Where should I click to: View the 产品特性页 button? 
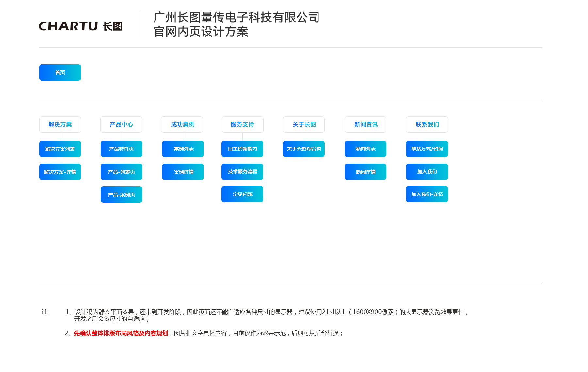tap(122, 149)
